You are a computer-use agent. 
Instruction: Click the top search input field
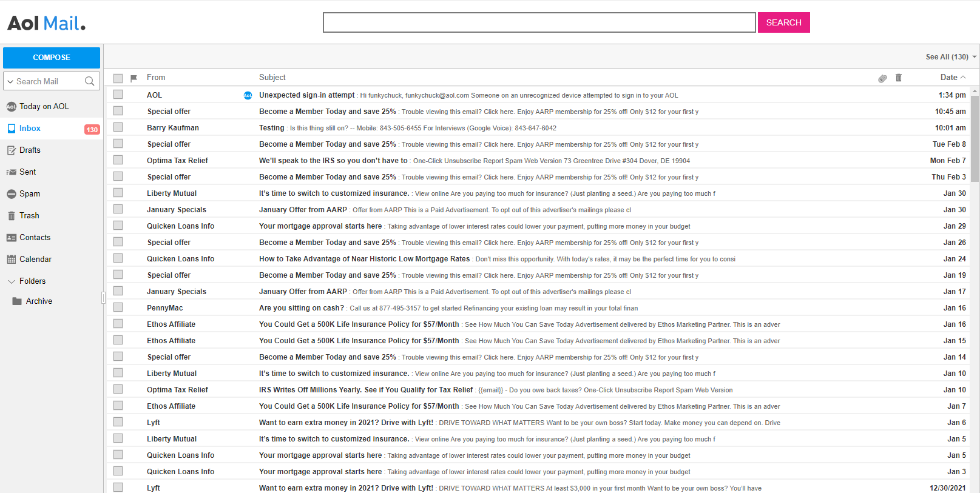pos(539,22)
